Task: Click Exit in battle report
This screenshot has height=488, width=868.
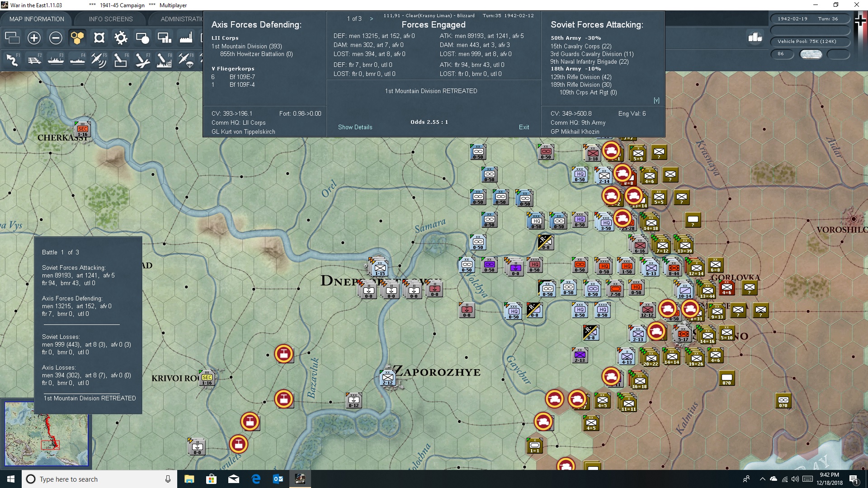Action: click(x=524, y=127)
